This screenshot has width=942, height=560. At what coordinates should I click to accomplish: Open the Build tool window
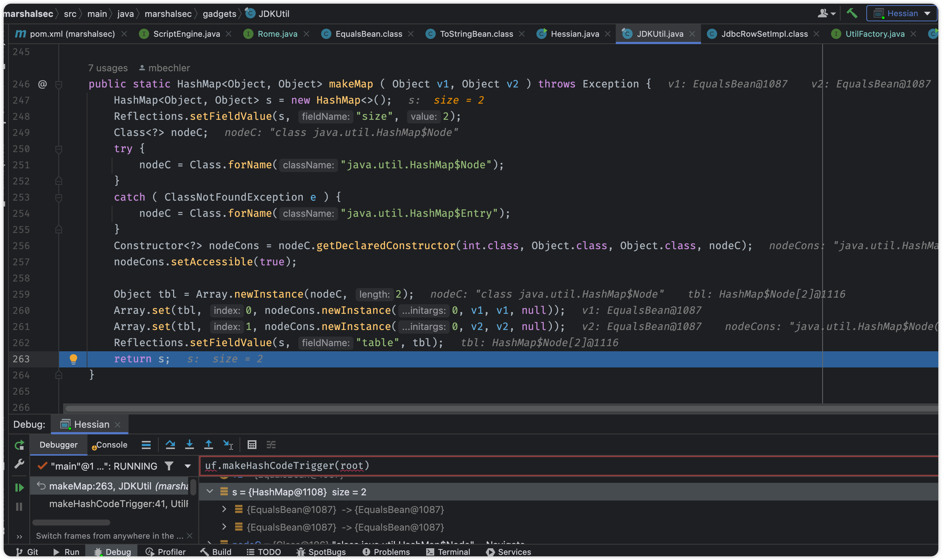point(216,552)
